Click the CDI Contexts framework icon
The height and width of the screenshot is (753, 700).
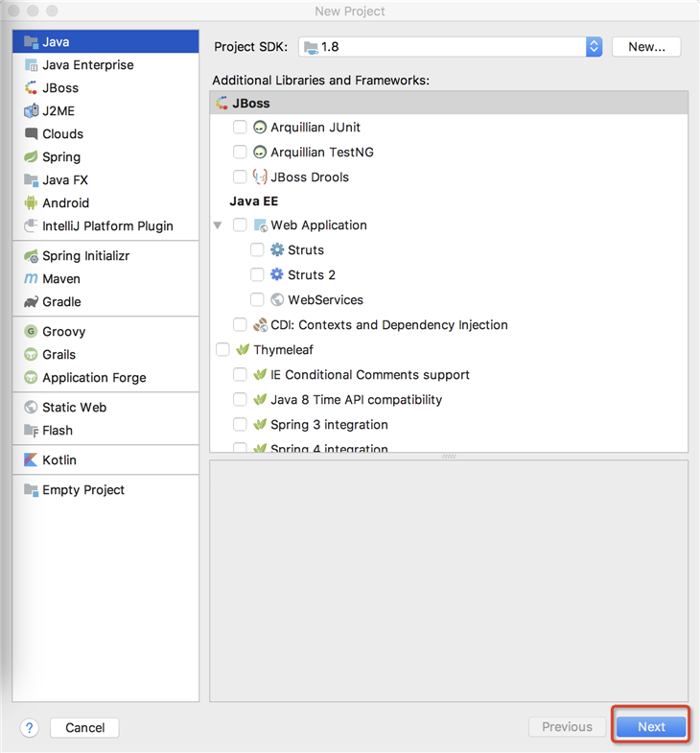pos(260,325)
